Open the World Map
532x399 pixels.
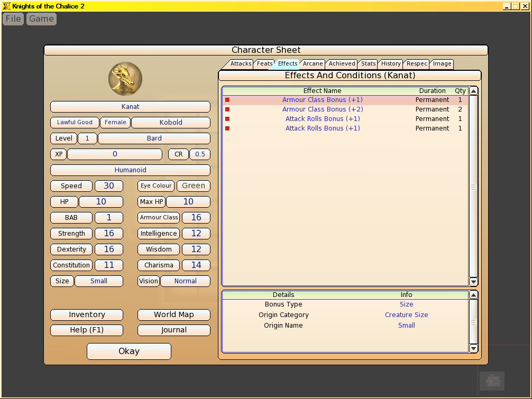click(x=173, y=314)
